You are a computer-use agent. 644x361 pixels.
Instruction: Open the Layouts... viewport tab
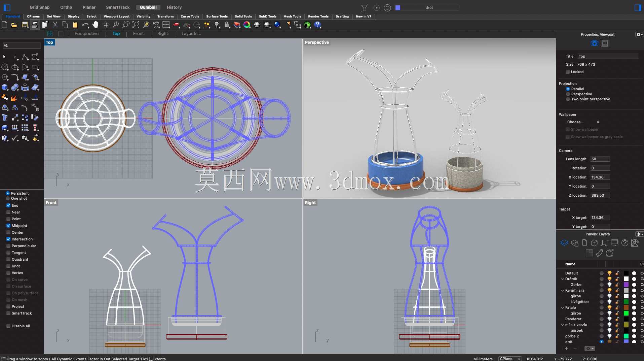[191, 34]
